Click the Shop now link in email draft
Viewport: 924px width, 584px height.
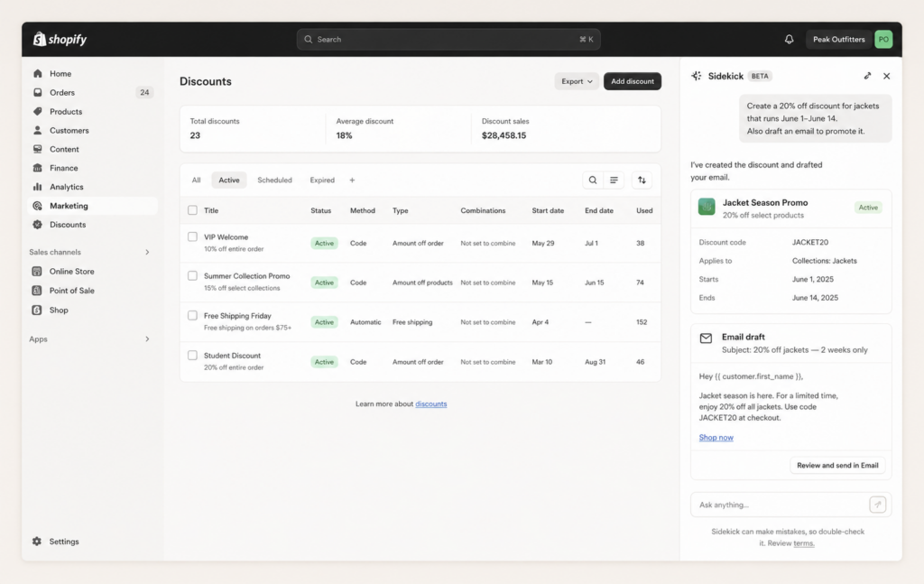(x=716, y=437)
